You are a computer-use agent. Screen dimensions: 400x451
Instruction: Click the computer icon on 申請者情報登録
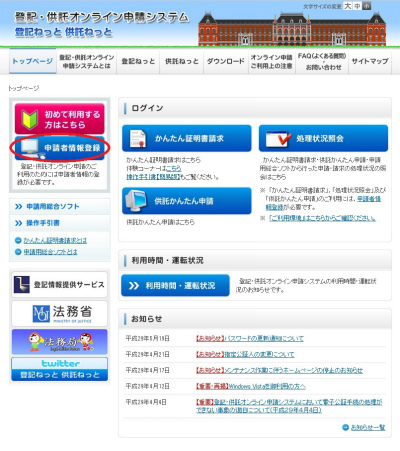(x=31, y=148)
